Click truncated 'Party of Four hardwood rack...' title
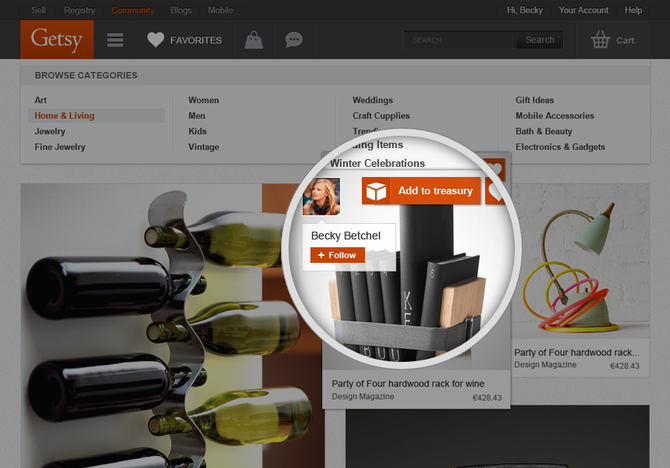The width and height of the screenshot is (670, 468). [577, 352]
